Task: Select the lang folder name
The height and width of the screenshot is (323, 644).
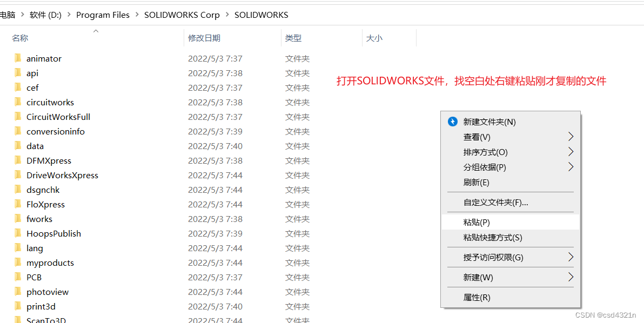Action: 35,248
